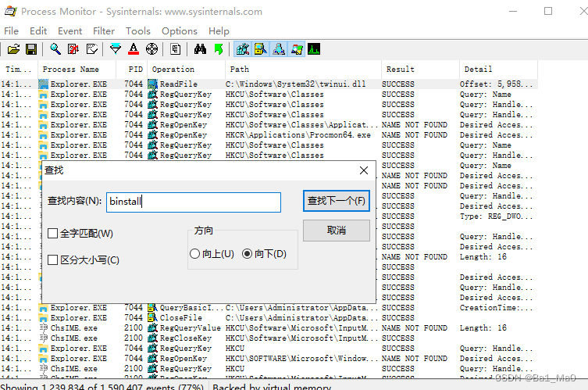Select ChsIME.exe RegQueryValue row
This screenshot has width=588, height=390.
tap(269, 328)
